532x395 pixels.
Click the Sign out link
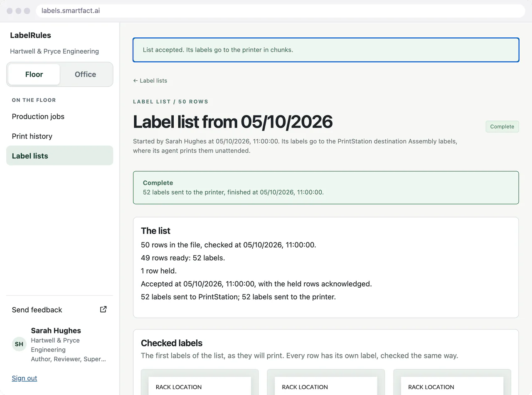click(25, 378)
